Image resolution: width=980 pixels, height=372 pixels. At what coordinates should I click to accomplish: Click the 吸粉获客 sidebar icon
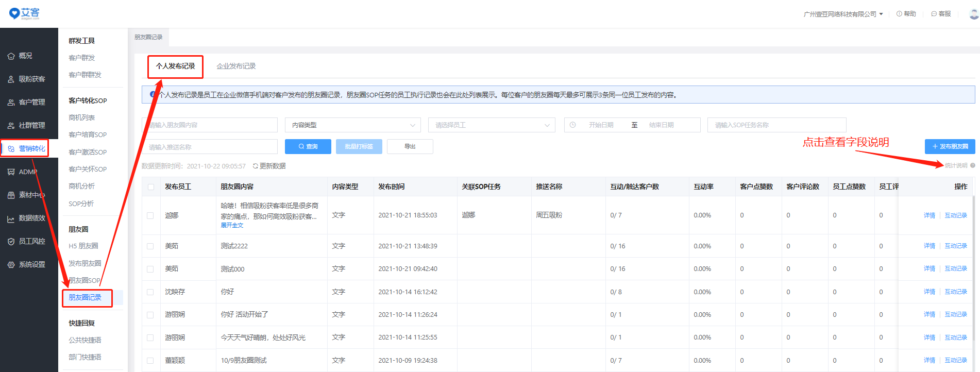pos(11,79)
